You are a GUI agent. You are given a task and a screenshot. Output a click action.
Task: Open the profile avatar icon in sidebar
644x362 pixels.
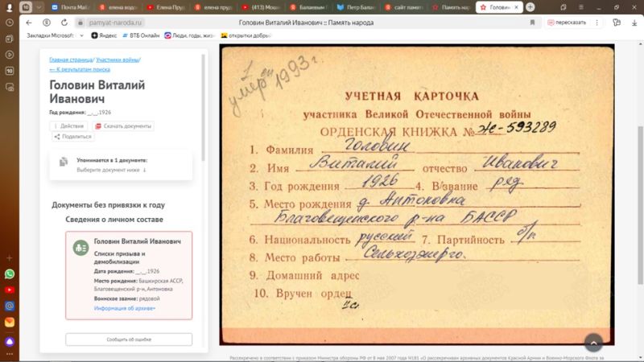(9, 7)
